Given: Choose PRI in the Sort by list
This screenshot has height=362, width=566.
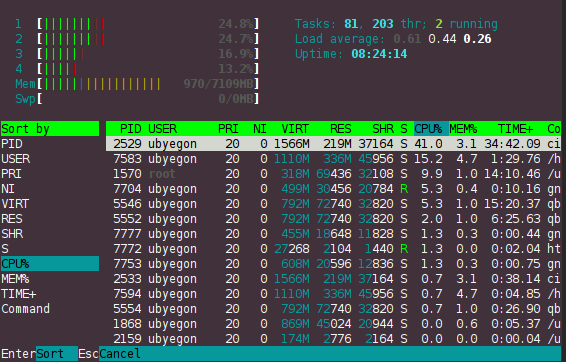Looking at the screenshot, I should point(50,174).
